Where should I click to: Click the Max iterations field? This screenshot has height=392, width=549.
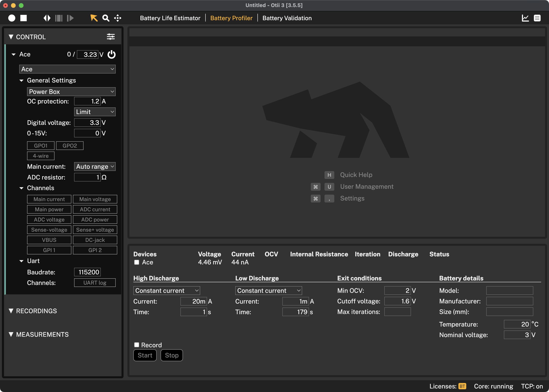pos(398,312)
